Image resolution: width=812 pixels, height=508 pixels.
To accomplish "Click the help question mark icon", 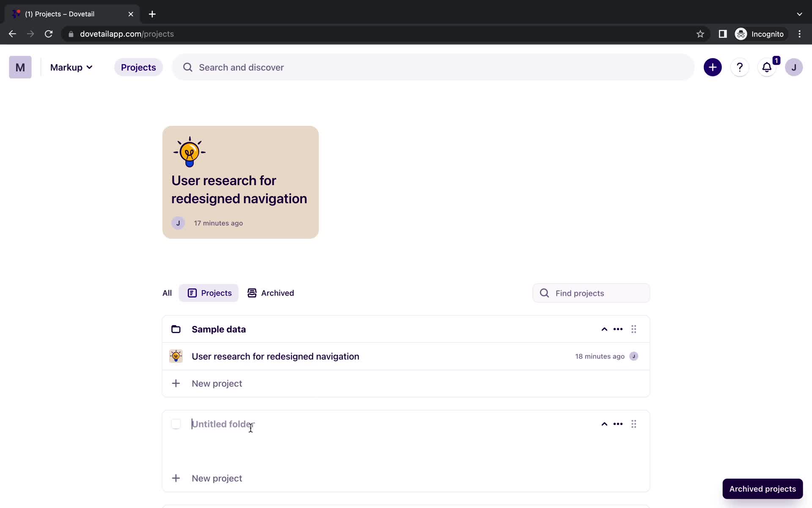I will pyautogui.click(x=740, y=67).
